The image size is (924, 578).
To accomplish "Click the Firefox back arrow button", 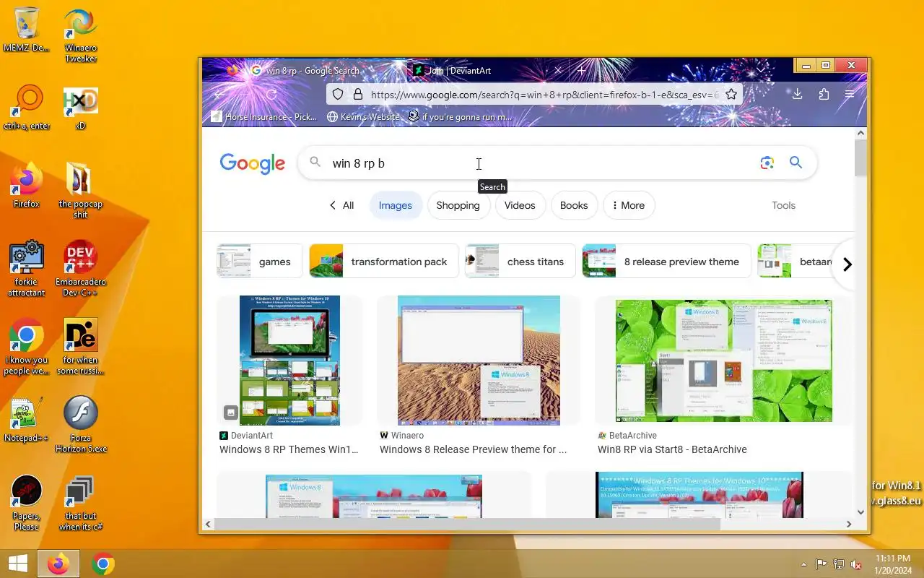I will [219, 95].
